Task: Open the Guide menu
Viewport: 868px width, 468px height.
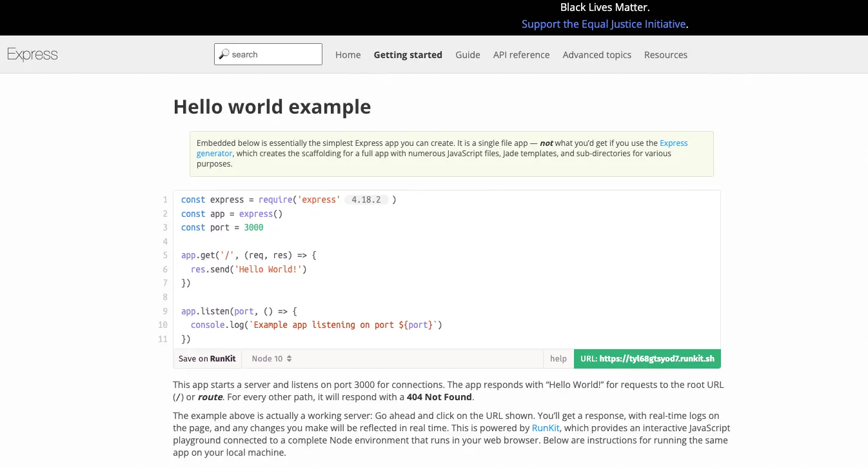Action: (x=468, y=55)
